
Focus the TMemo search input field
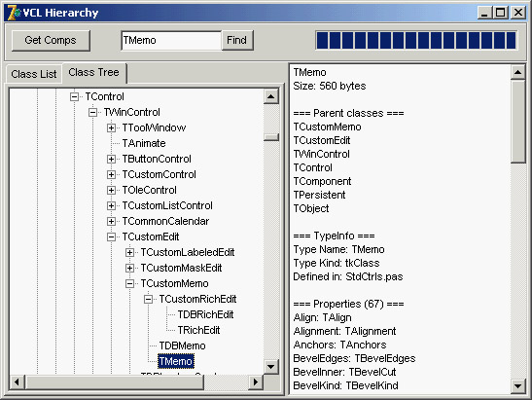click(x=171, y=41)
